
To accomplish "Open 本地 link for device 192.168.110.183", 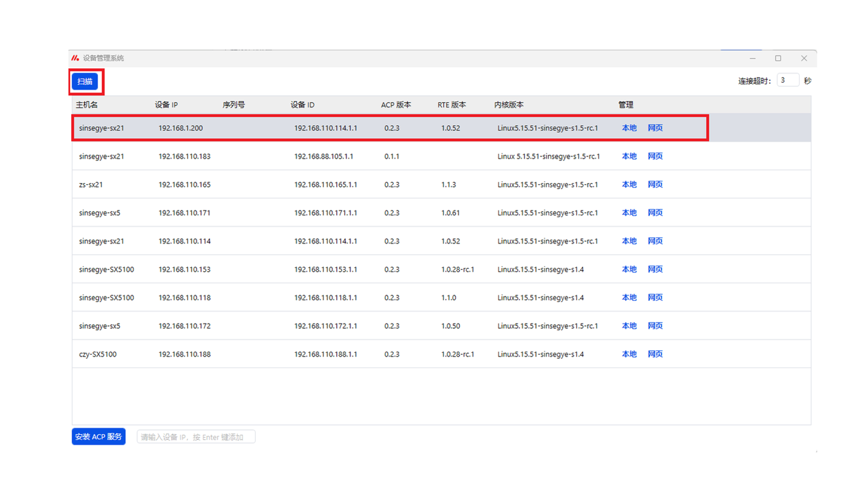I will (629, 156).
